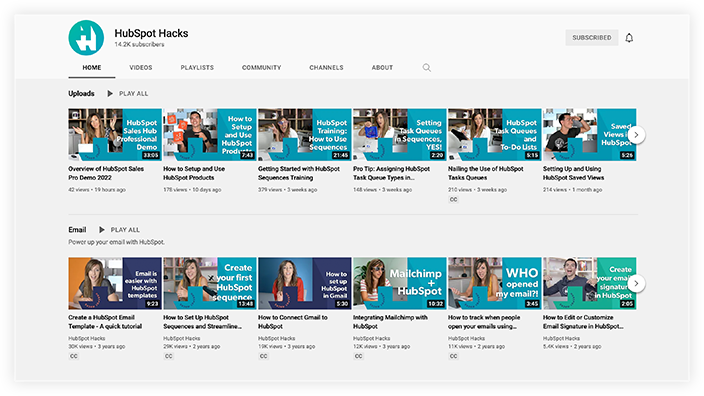This screenshot has width=704, height=396.
Task: Play the WHO opened my email thumbnail
Action: coord(495,283)
